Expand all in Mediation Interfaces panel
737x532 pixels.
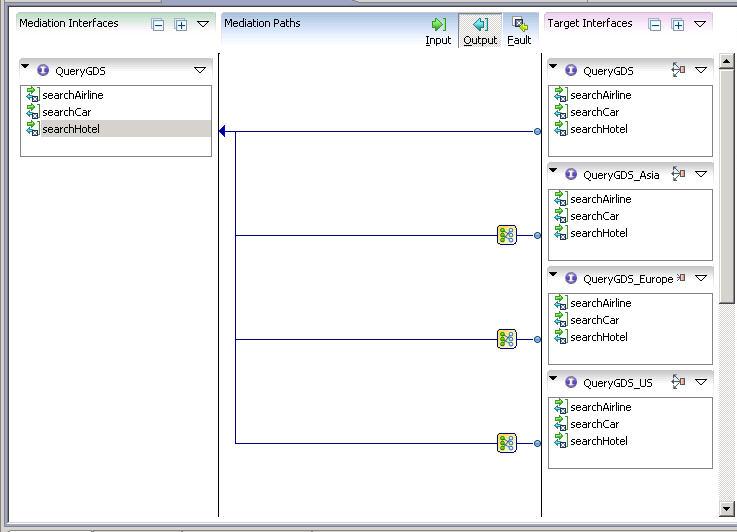pyautogui.click(x=181, y=24)
